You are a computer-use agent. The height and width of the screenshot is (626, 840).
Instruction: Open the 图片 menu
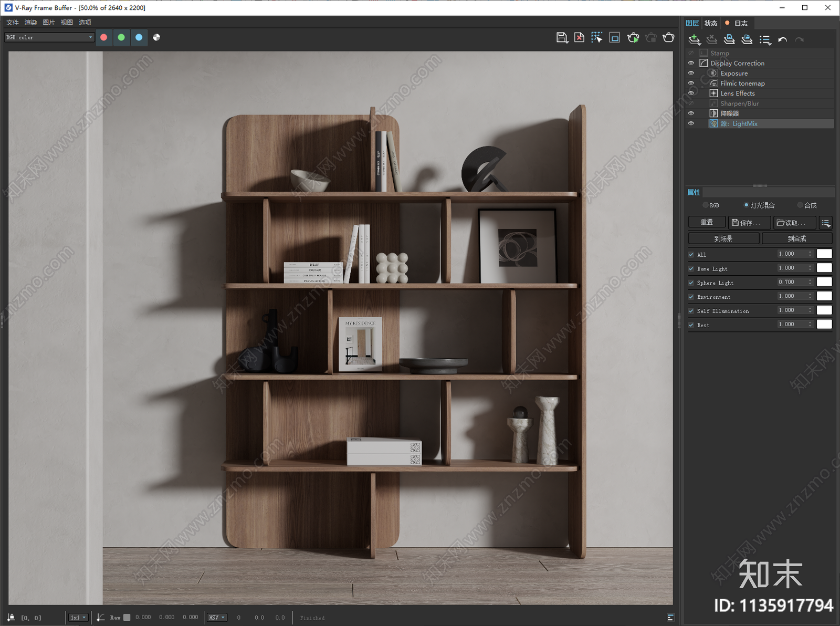pos(49,23)
